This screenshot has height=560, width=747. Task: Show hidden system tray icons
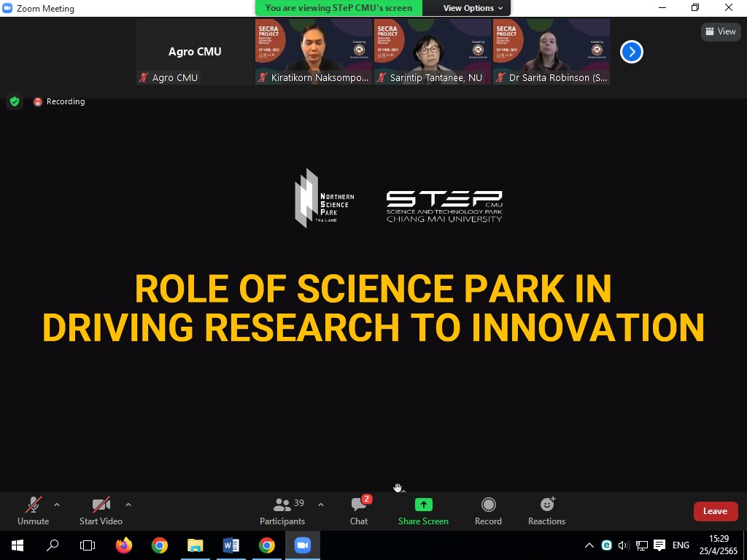tap(589, 545)
